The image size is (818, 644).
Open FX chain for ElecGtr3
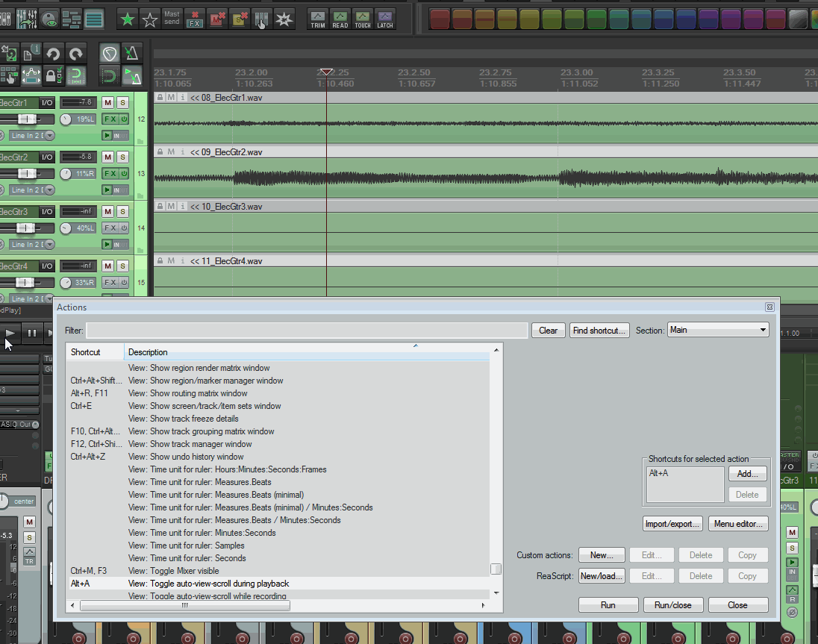pyautogui.click(x=110, y=228)
